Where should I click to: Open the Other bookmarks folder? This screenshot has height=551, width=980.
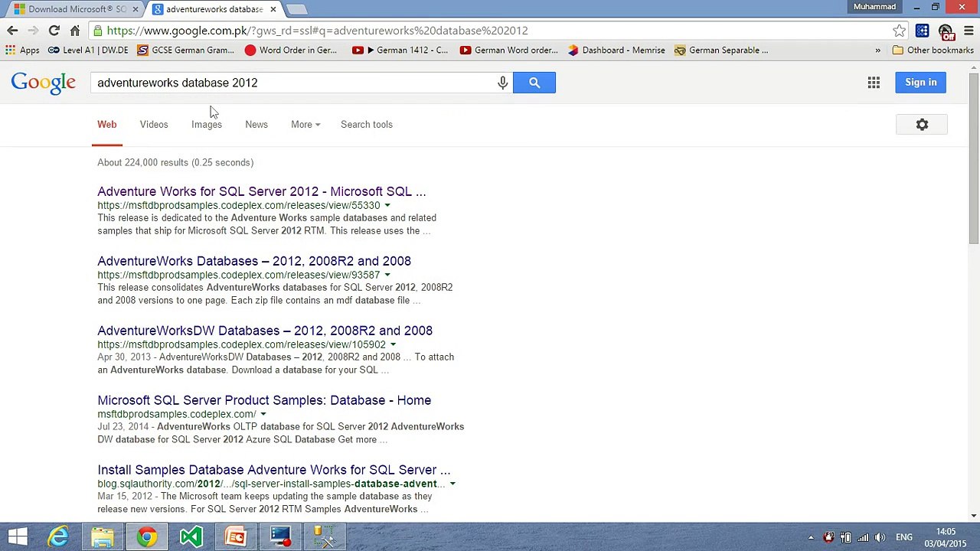pyautogui.click(x=933, y=51)
